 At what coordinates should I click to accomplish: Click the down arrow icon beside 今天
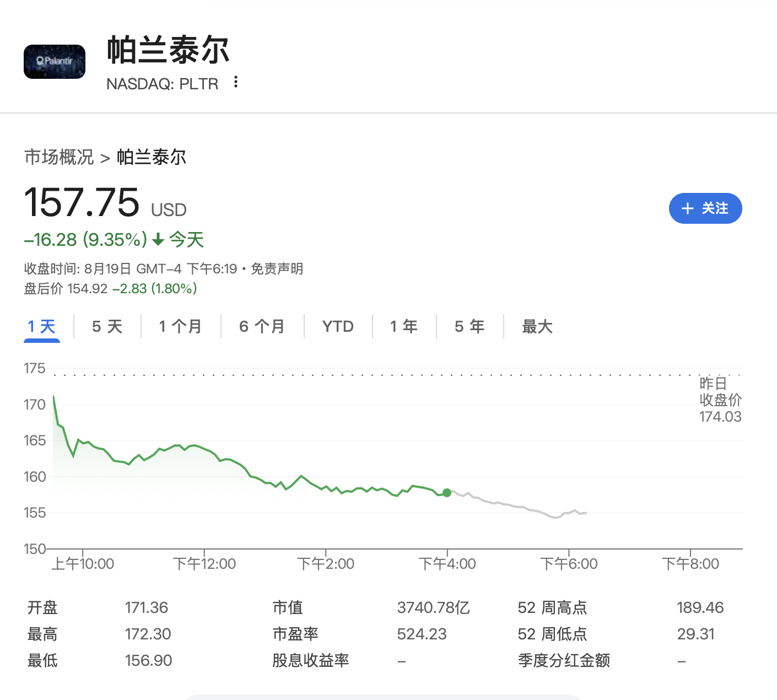158,240
